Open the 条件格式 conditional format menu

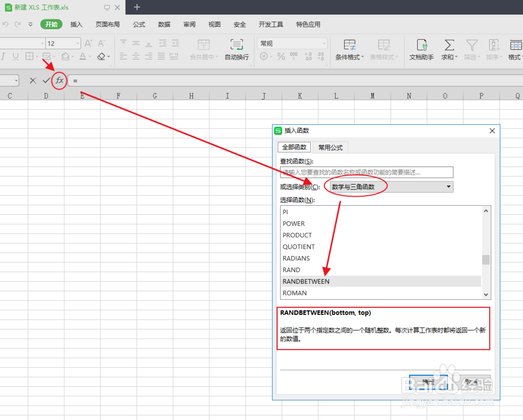tap(349, 50)
